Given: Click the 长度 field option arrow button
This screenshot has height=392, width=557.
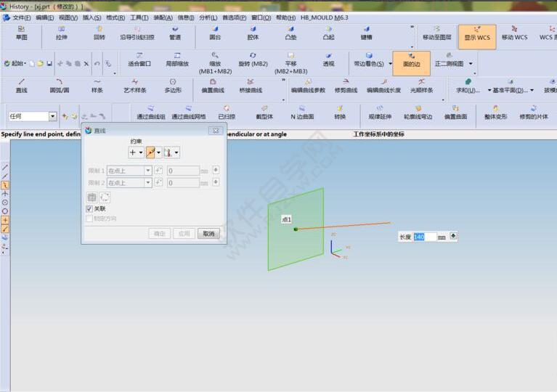Looking at the screenshot, I should (x=453, y=236).
